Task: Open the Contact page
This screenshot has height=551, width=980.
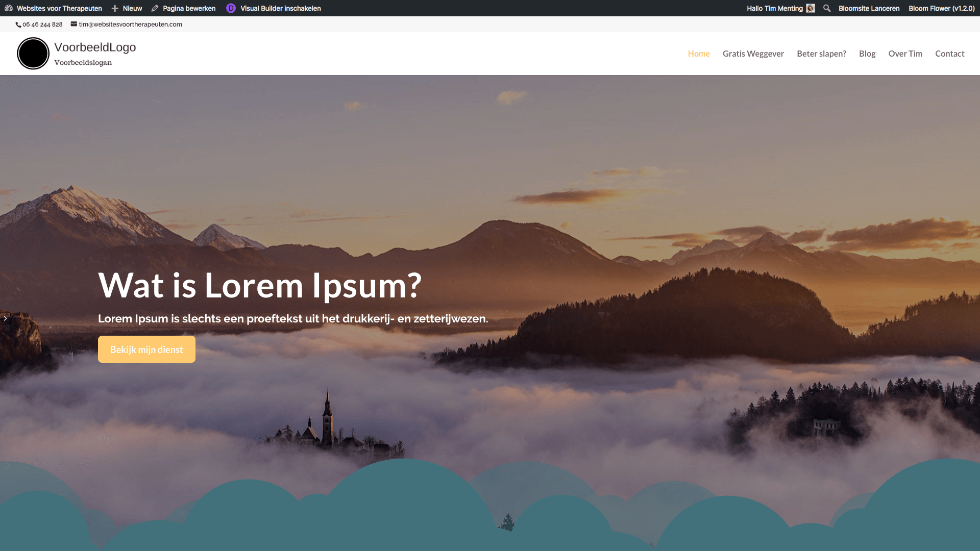Action: point(949,54)
